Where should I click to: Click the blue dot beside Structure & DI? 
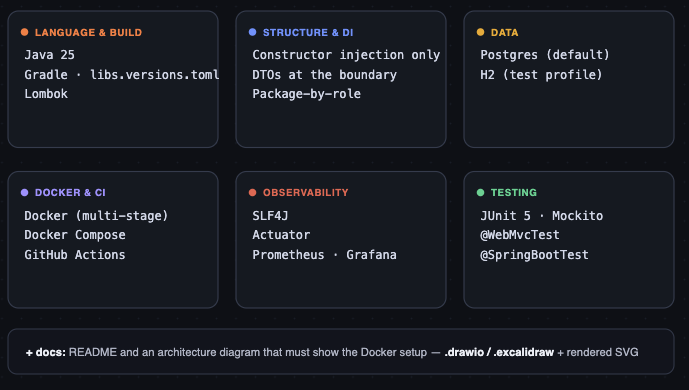point(253,32)
